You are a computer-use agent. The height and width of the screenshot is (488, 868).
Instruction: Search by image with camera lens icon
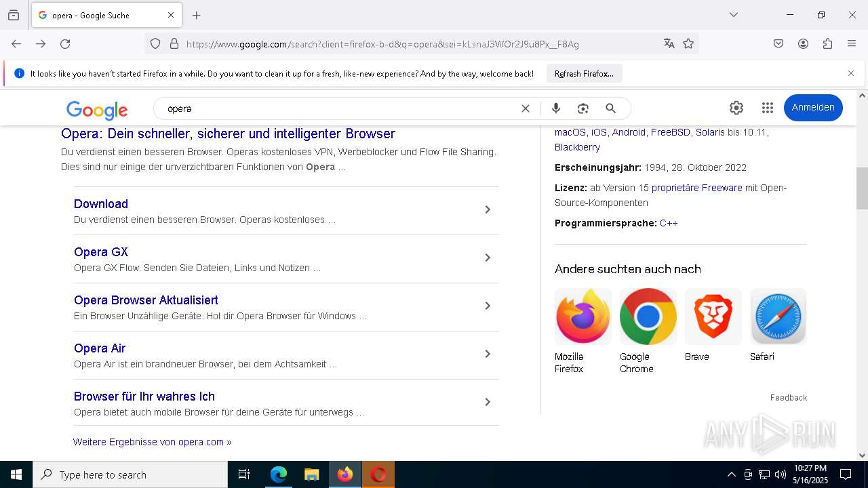point(583,108)
